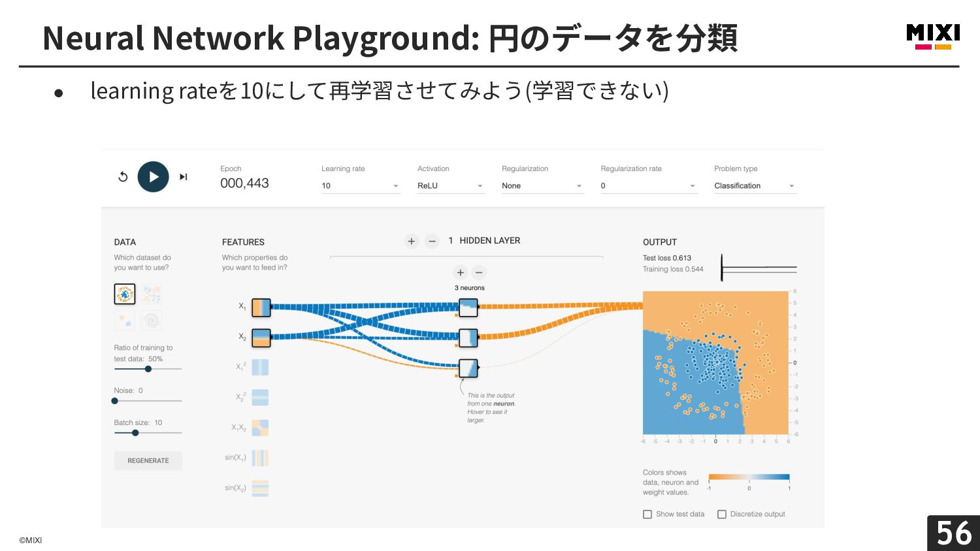The height and width of the screenshot is (551, 980).
Task: Toggle the X1 feature input
Action: coord(261,307)
